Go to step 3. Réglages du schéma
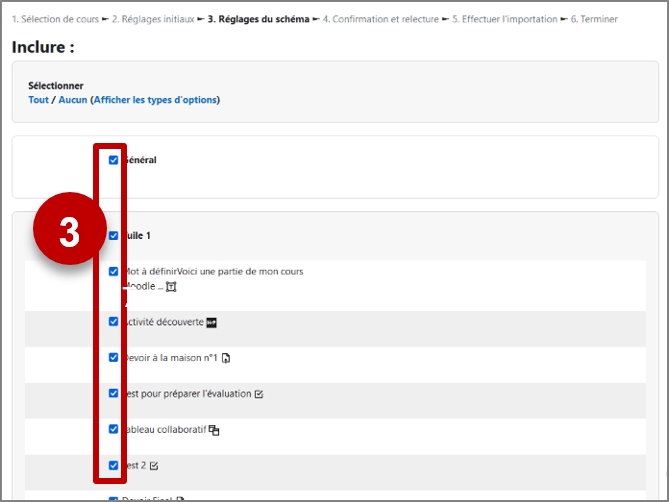669x502 pixels. pyautogui.click(x=258, y=19)
